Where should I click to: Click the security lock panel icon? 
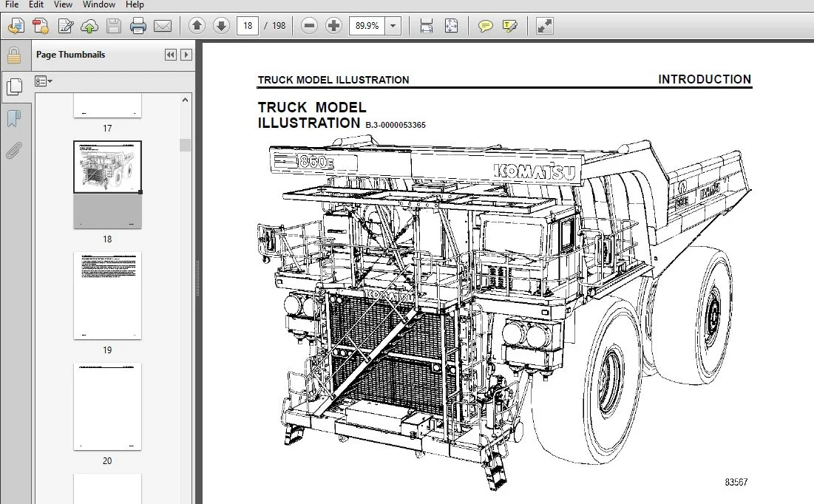point(14,55)
